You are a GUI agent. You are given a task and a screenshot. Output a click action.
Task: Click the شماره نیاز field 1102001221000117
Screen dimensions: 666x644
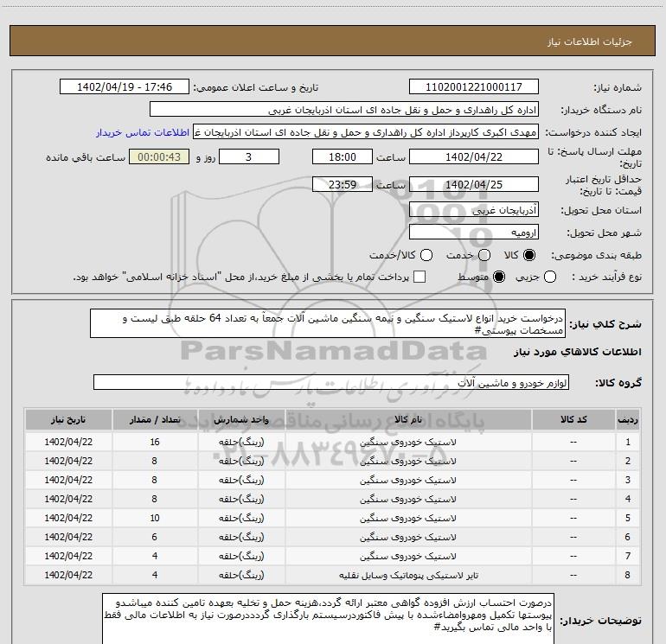474,87
